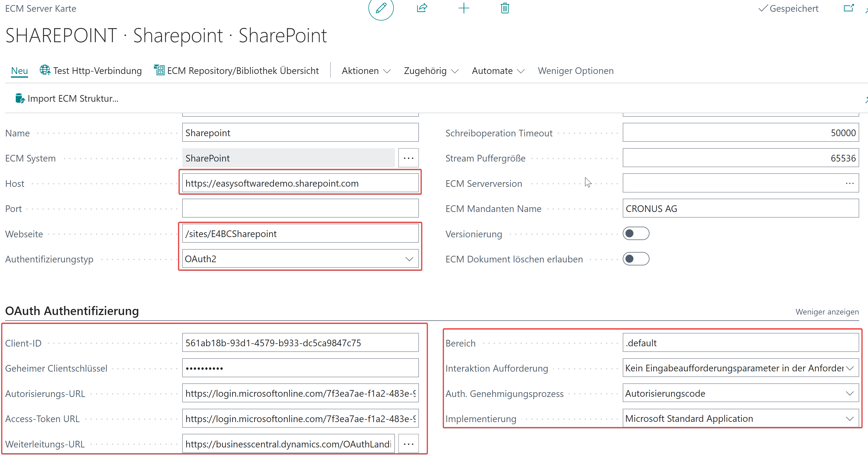Click Import ECM Struktur action
This screenshot has width=868, height=460.
tap(67, 98)
